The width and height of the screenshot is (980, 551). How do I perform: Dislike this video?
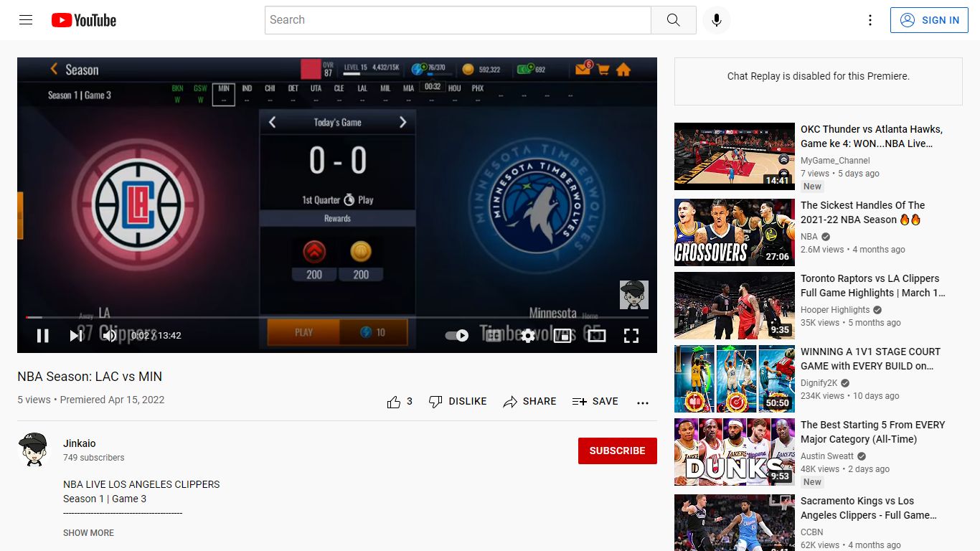coord(458,402)
